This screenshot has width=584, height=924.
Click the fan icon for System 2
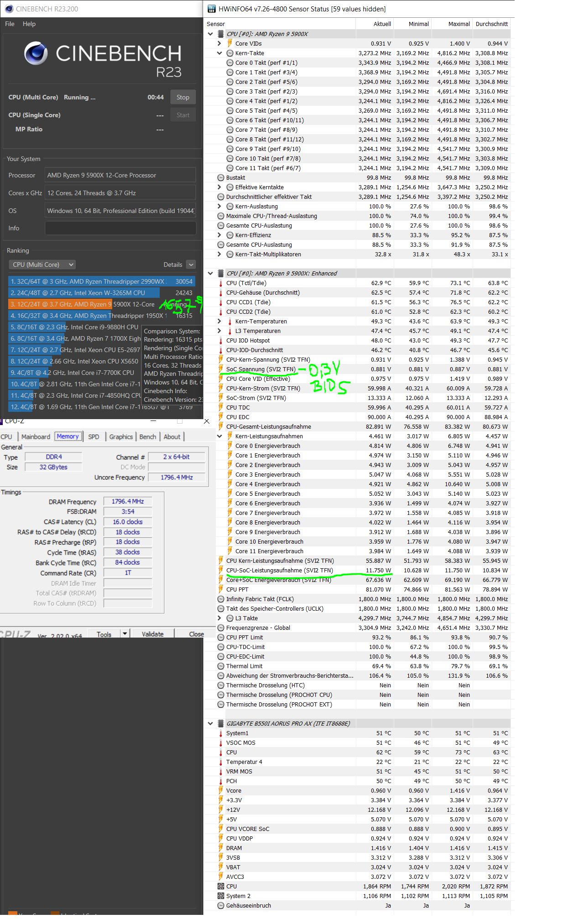pos(221,896)
